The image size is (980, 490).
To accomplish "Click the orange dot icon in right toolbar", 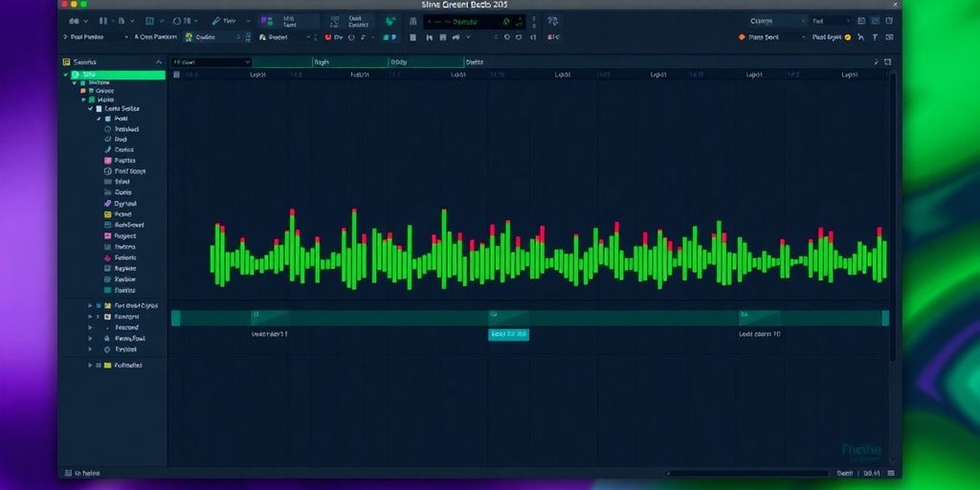I will point(741,37).
